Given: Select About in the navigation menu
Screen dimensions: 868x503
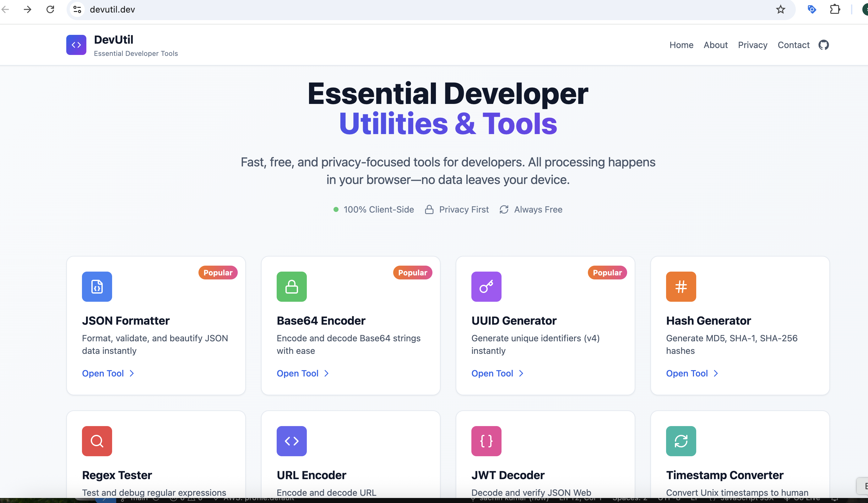Looking at the screenshot, I should [715, 45].
